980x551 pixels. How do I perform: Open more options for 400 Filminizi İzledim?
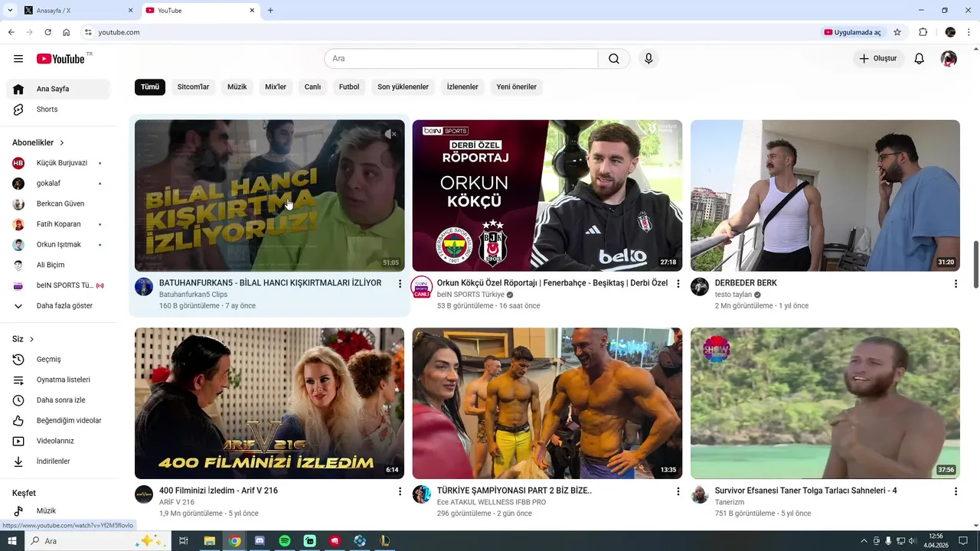pos(400,491)
